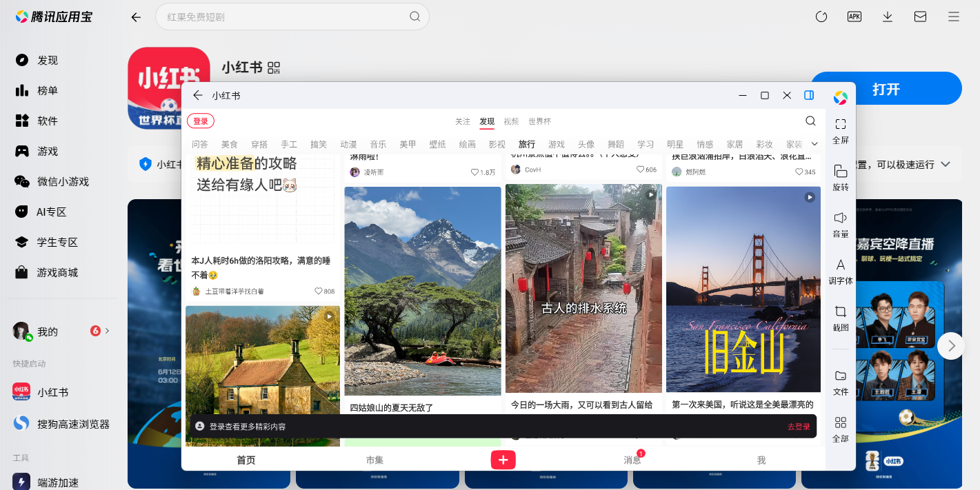Viewport: 980px width, 490px height.
Task: Select the 美食 category
Action: 230,144
